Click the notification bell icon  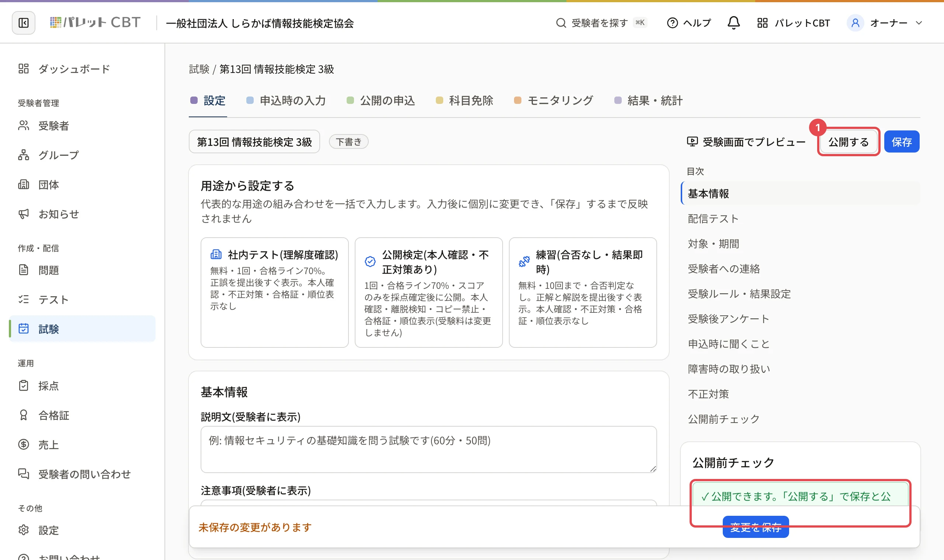(733, 23)
